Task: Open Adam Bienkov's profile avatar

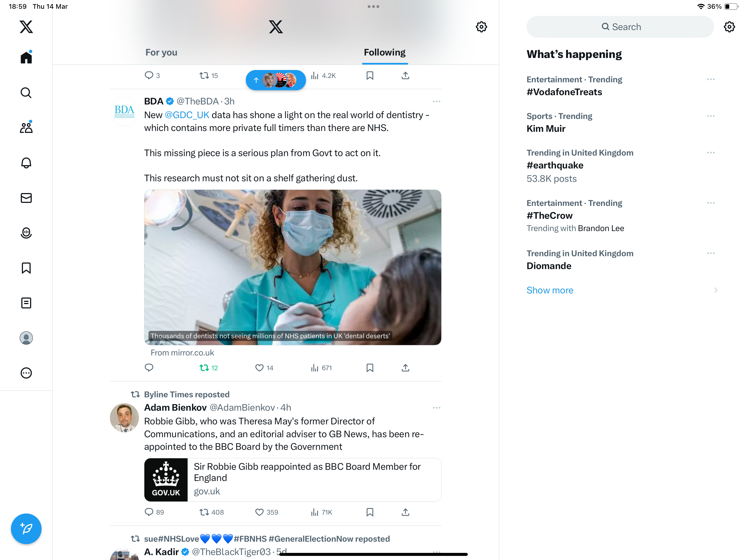Action: pyautogui.click(x=124, y=418)
